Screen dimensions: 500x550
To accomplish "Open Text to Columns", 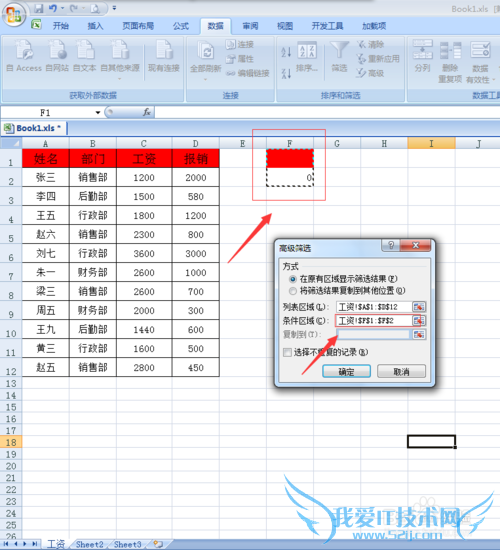I will coord(422,56).
